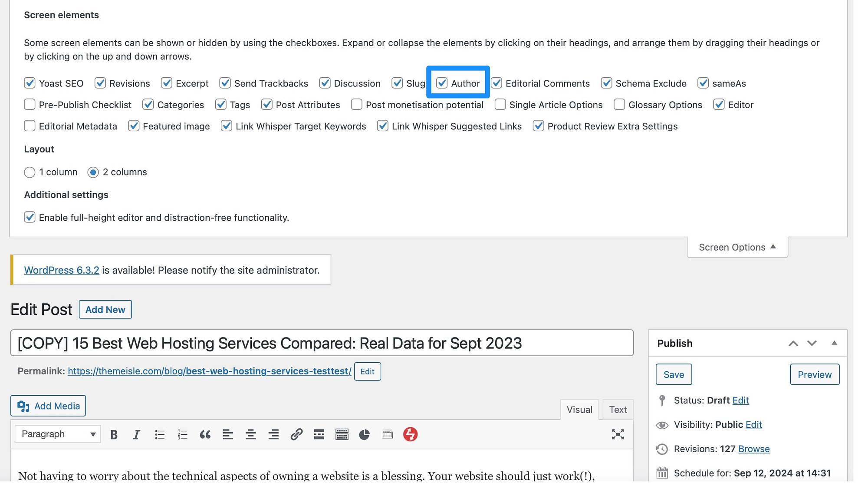
Task: Open the Paragraph format dropdown
Action: pos(57,434)
